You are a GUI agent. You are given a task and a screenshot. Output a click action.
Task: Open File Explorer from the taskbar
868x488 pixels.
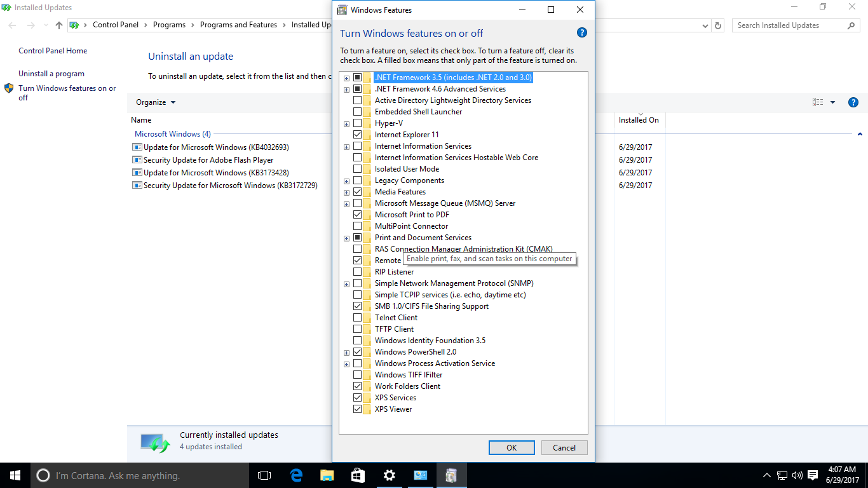pyautogui.click(x=327, y=475)
